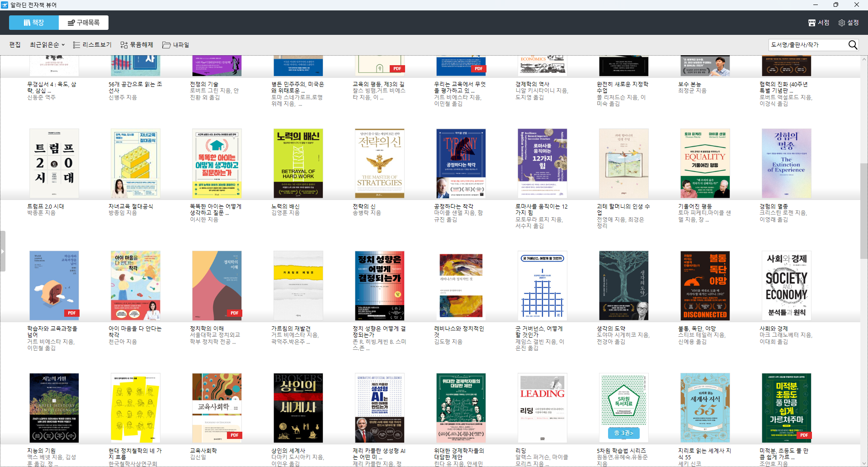Open 노력의 배신 book cover
This screenshot has width=868, height=467.
click(x=298, y=163)
